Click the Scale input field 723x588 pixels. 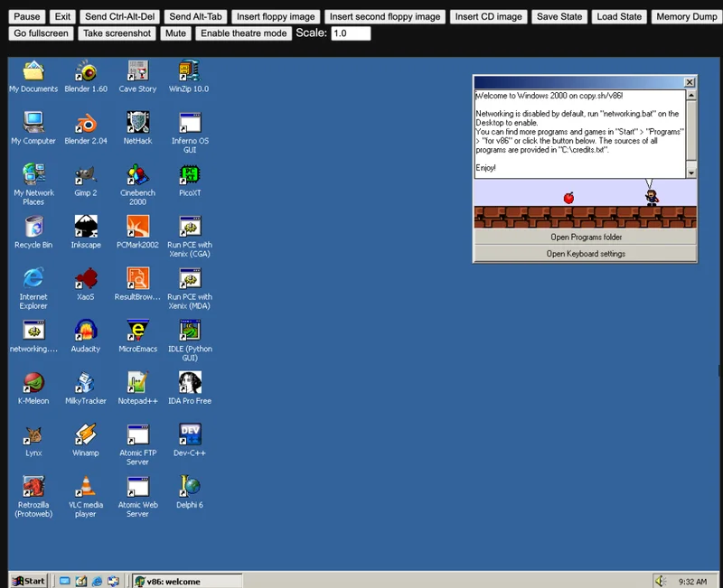pyautogui.click(x=351, y=33)
